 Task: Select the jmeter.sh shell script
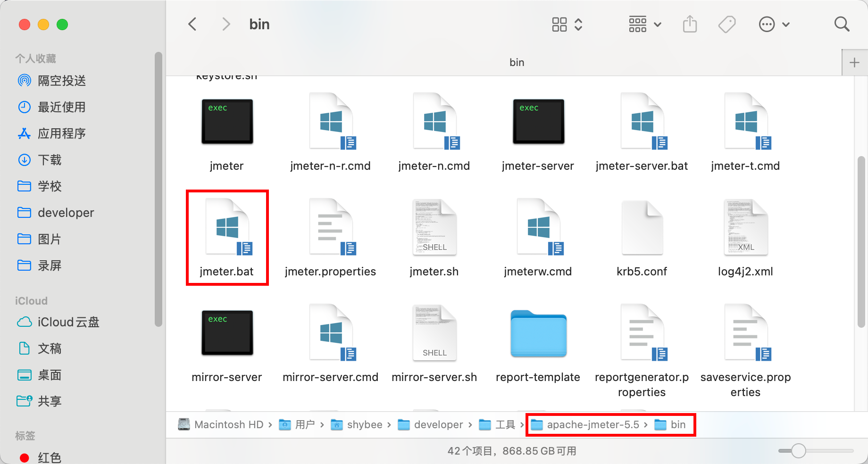[x=434, y=238]
